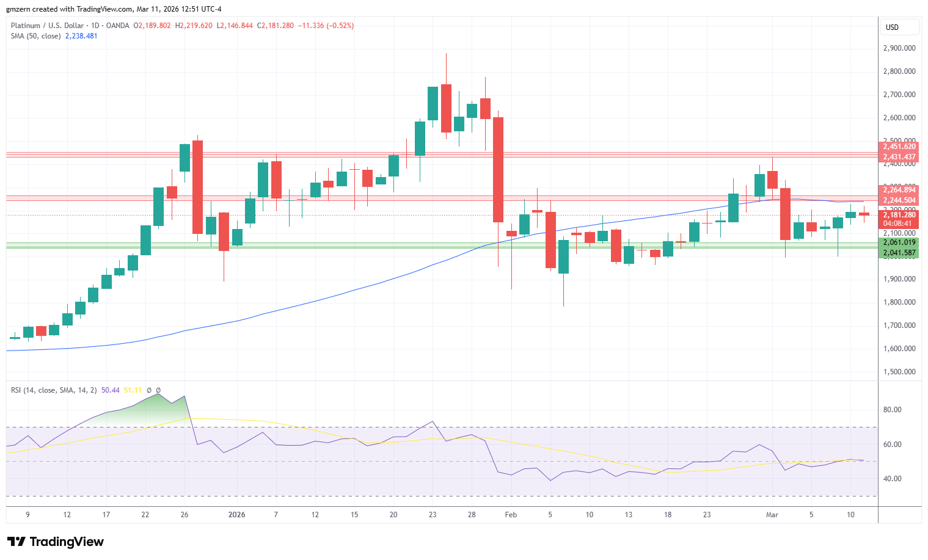Click the open price O2,189.802
928x560 pixels.
pos(153,26)
